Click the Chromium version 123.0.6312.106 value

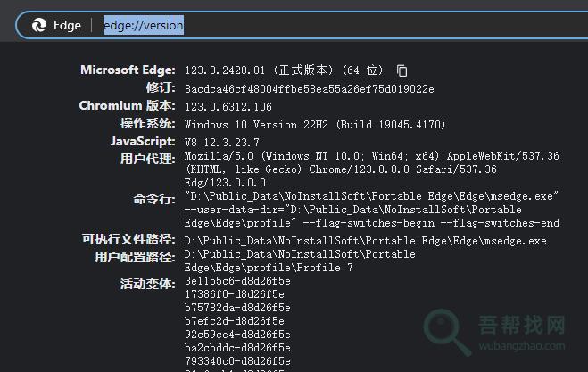click(x=228, y=106)
